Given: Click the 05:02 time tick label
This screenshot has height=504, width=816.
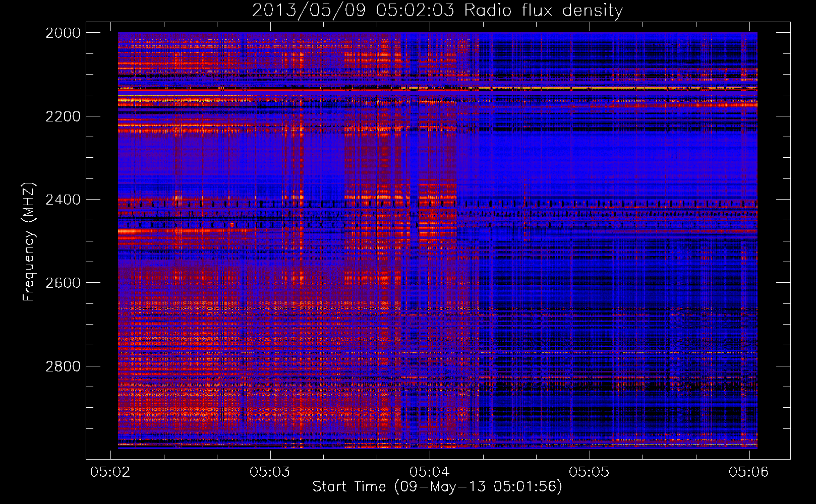Looking at the screenshot, I should [110, 472].
